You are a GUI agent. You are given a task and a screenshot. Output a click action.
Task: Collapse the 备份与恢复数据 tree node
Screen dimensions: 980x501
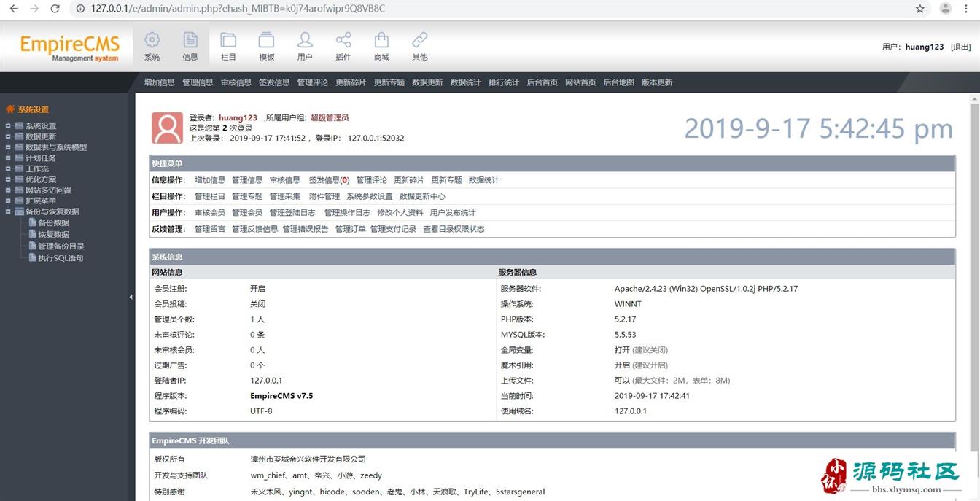tap(9, 211)
